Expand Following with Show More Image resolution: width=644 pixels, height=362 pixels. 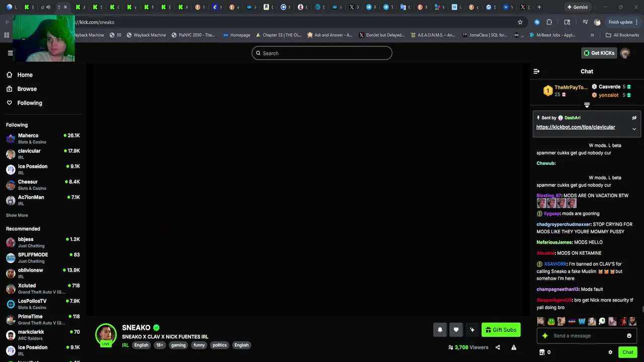pyautogui.click(x=17, y=216)
